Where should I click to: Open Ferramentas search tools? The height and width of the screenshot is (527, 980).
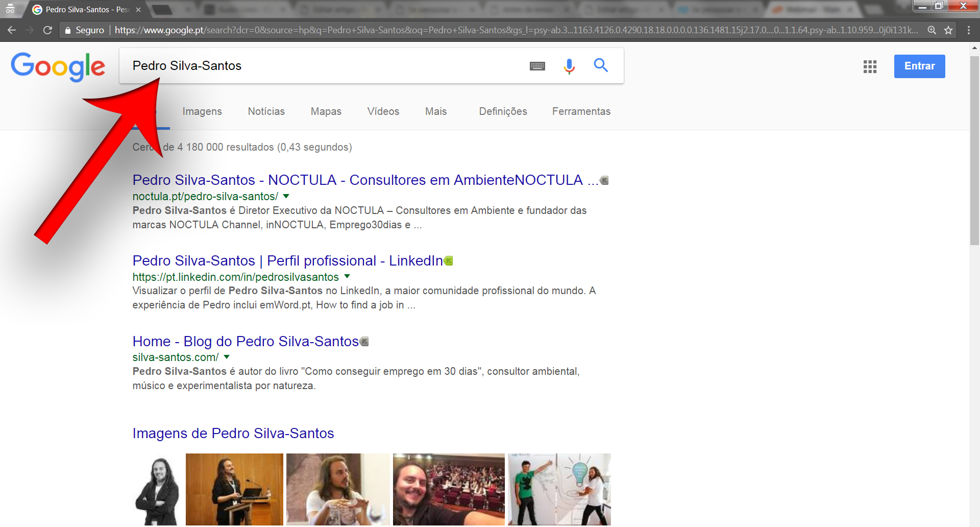(x=581, y=111)
